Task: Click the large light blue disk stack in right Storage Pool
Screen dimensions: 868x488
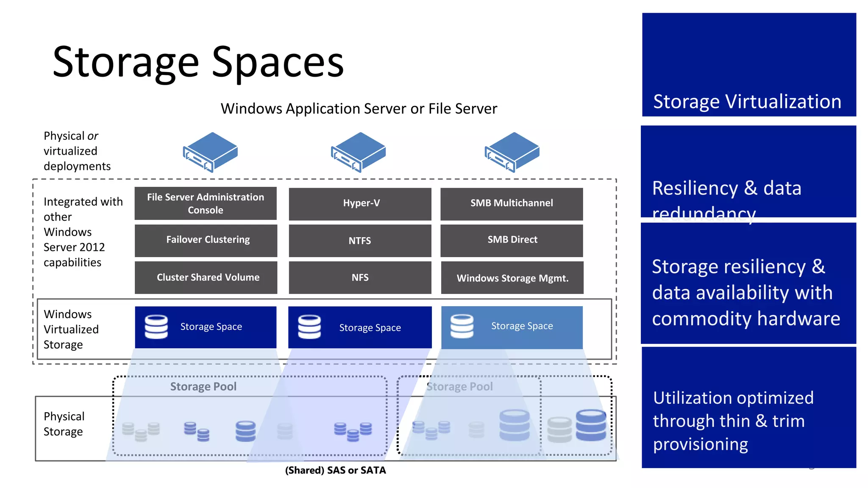Action: tap(515, 425)
